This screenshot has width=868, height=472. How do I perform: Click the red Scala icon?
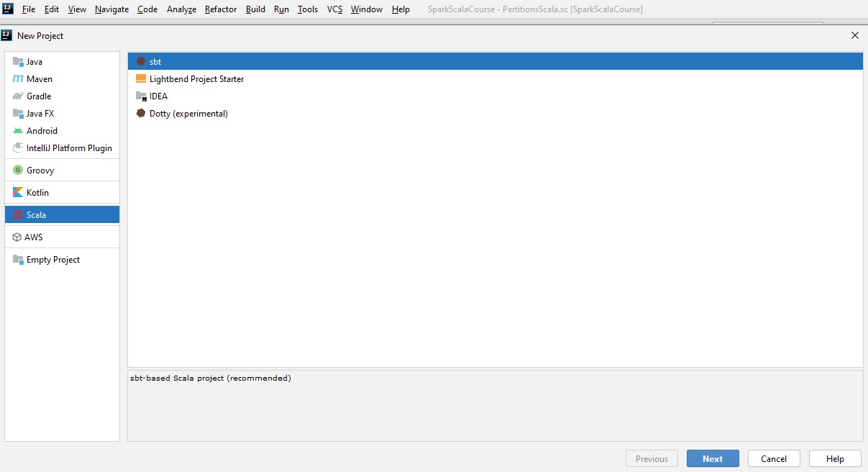(18, 215)
